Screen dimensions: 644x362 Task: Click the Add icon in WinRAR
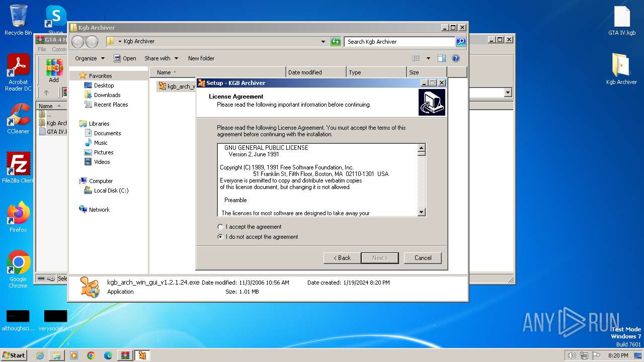click(54, 70)
